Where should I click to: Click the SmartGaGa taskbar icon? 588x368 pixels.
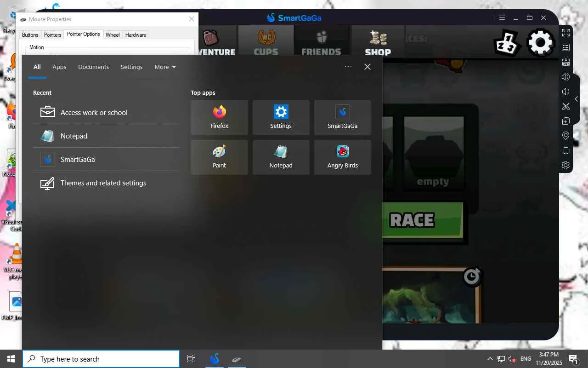click(215, 359)
